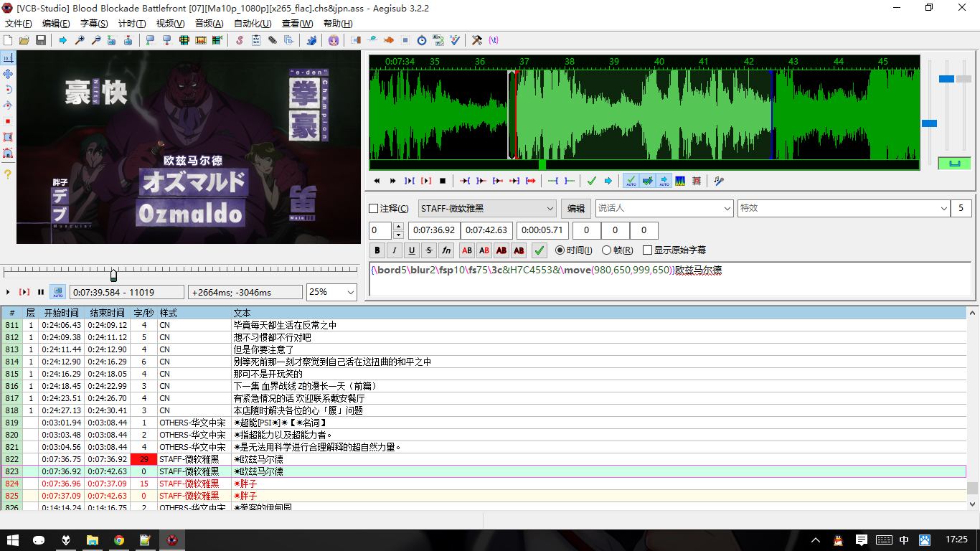Increase the layer number with the spinner
The image size is (980, 551).
[398, 227]
